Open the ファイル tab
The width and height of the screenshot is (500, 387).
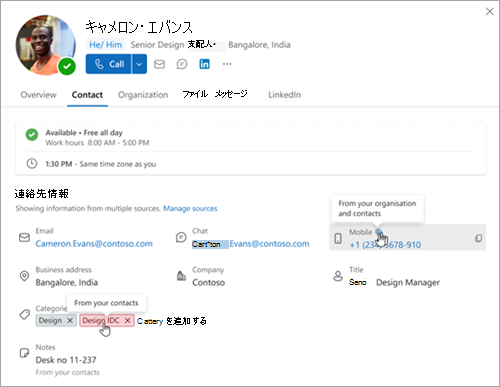click(195, 94)
